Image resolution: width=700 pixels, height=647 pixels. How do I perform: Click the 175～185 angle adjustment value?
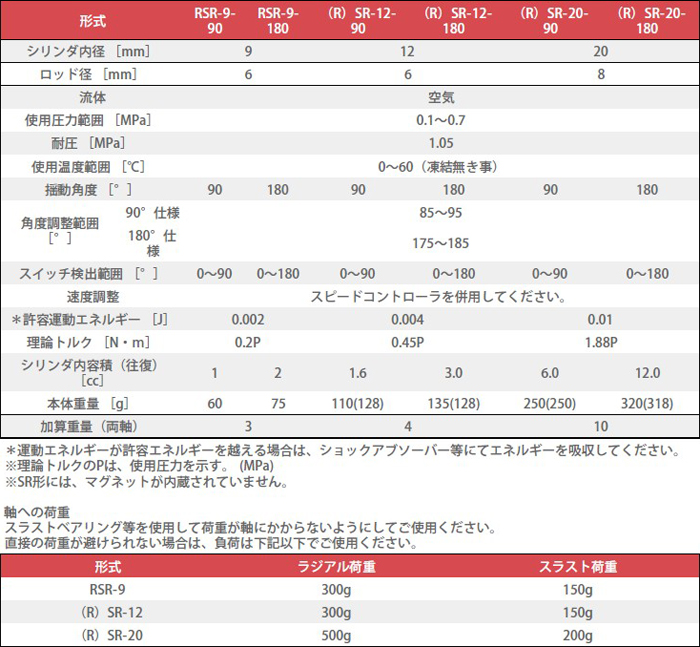[x=440, y=243]
